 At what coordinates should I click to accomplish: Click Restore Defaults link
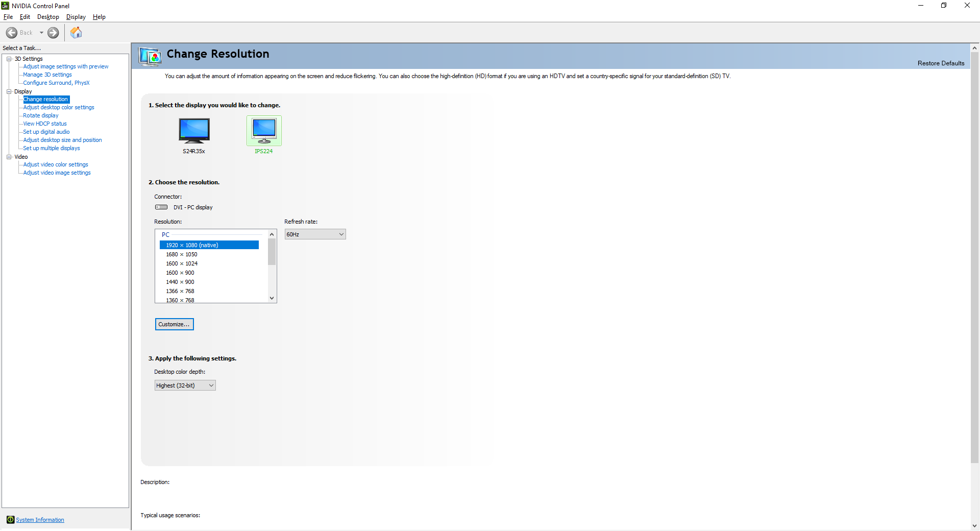click(941, 63)
